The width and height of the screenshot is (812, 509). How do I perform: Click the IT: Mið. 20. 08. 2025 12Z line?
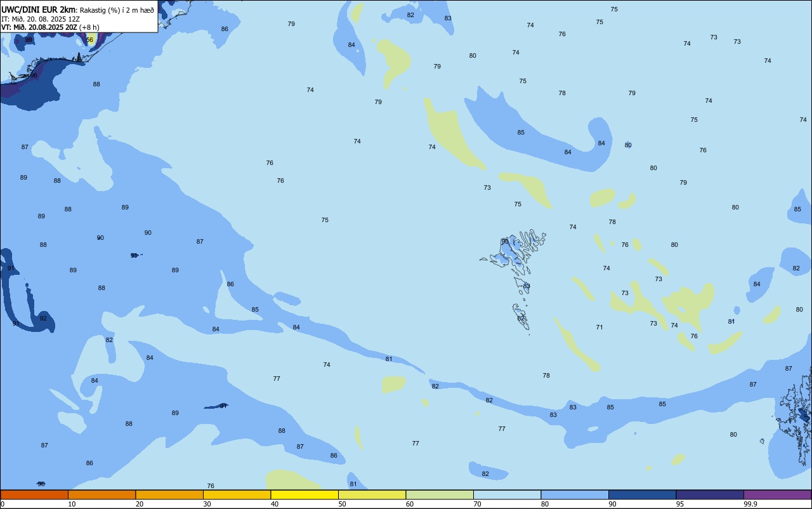(x=41, y=18)
